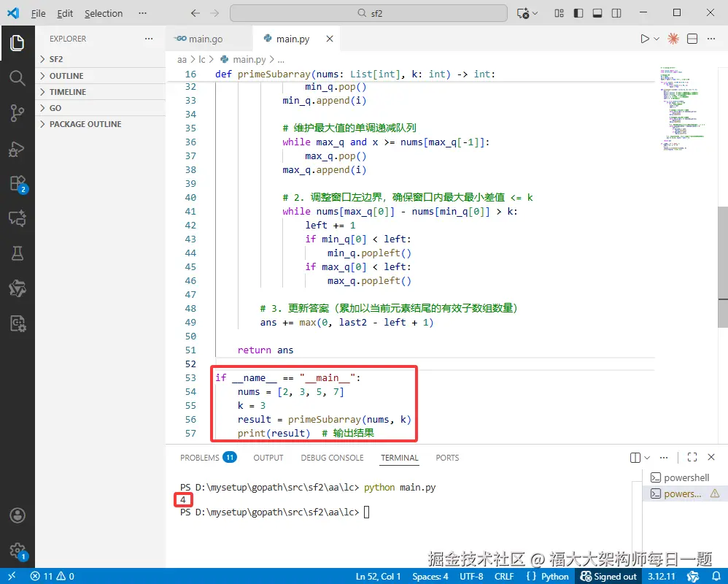This screenshot has width=728, height=584.
Task: Switch to the PORTS panel tab
Action: pos(447,458)
